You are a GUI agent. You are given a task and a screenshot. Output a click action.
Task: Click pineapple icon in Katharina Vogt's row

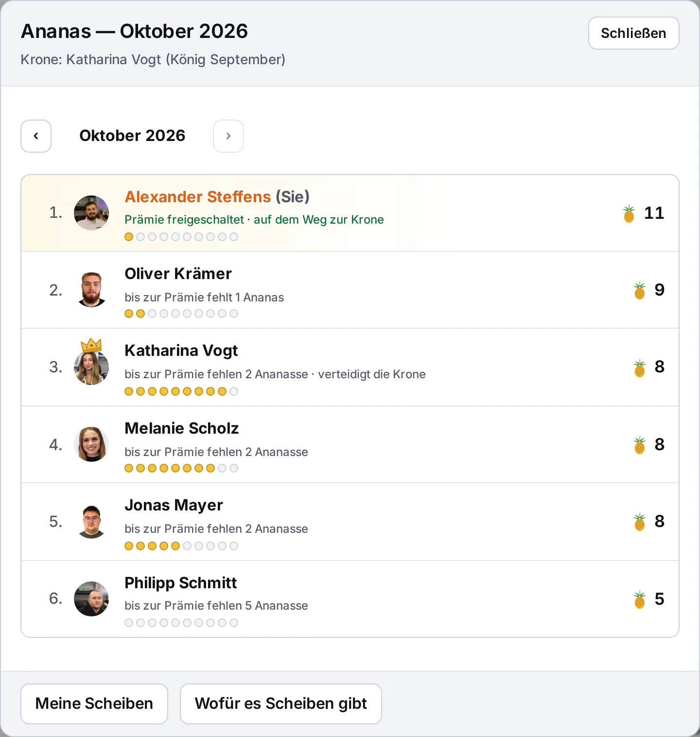coord(640,368)
